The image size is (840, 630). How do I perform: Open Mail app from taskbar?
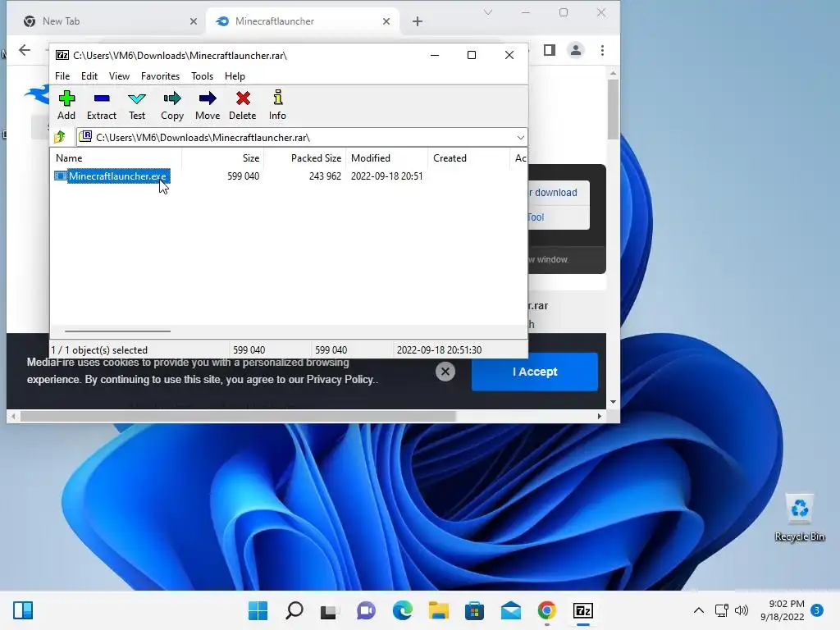coord(510,610)
